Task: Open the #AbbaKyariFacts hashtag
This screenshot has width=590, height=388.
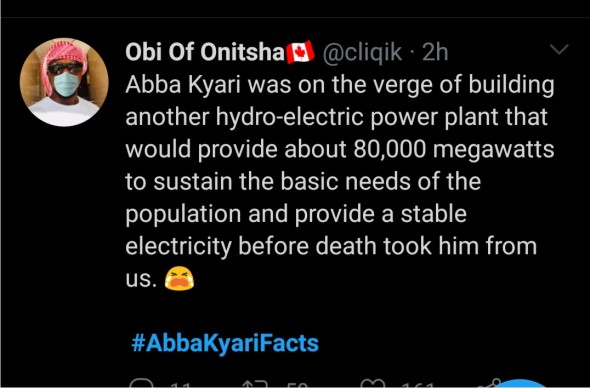Action: pos(225,343)
